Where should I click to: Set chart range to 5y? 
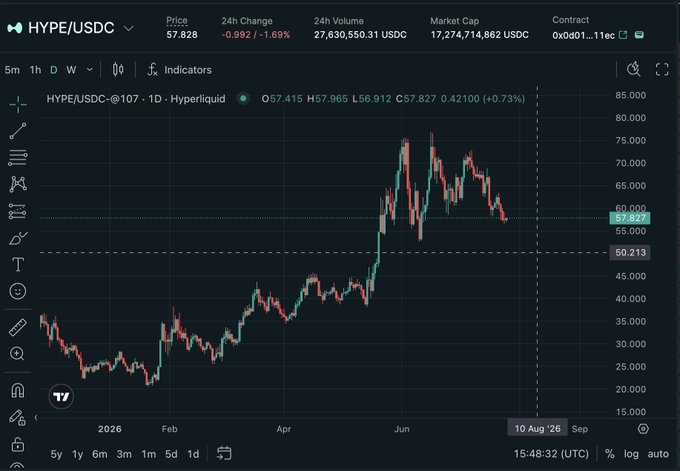click(x=56, y=454)
